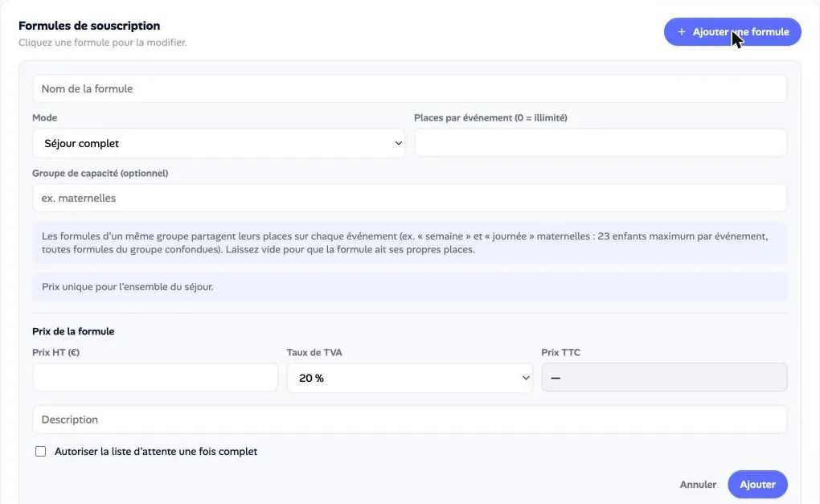Focus the "Nom de la formule" field
This screenshot has height=504, width=820.
409,89
